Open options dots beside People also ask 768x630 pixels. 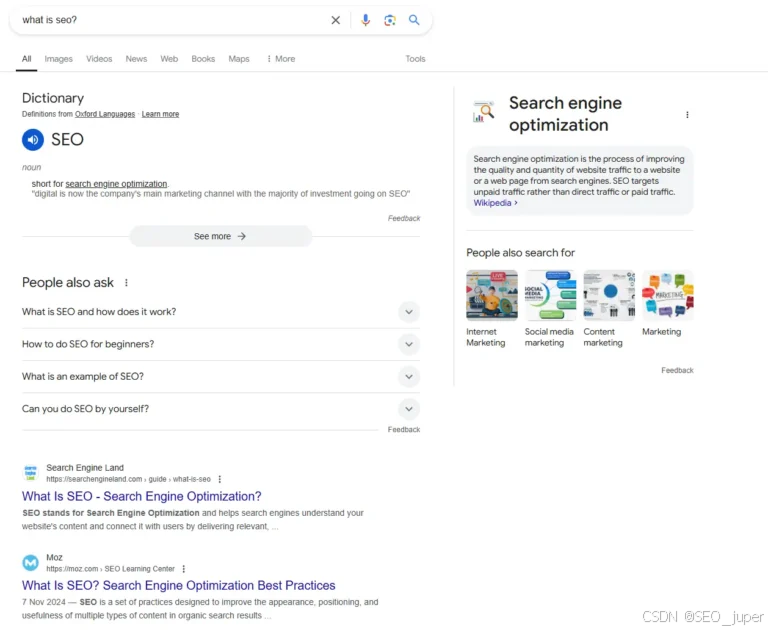coord(126,283)
